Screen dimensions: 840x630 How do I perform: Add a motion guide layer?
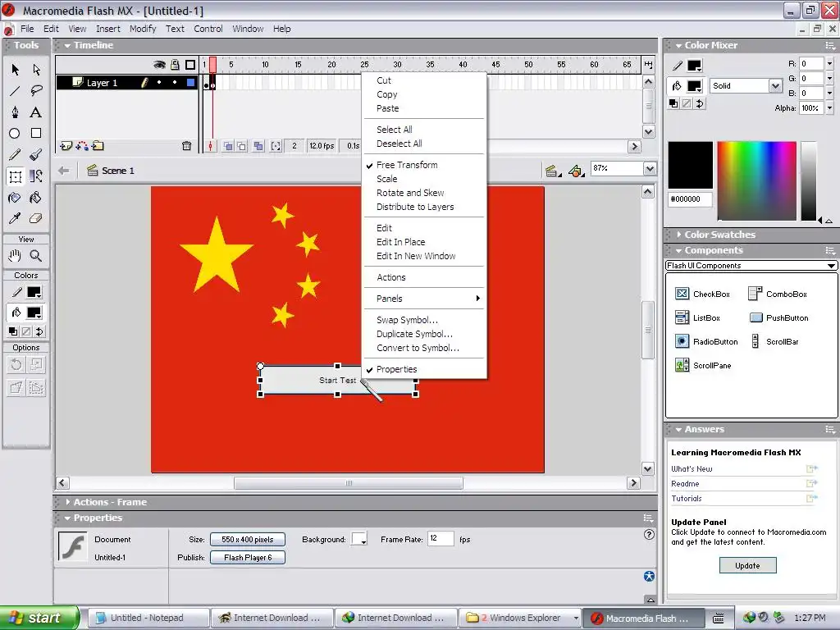[82, 146]
